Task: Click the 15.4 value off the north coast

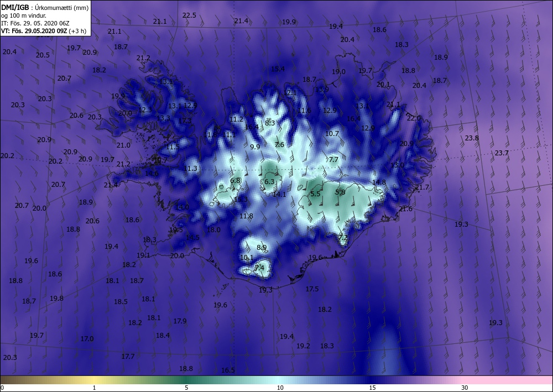Action: pos(278,69)
